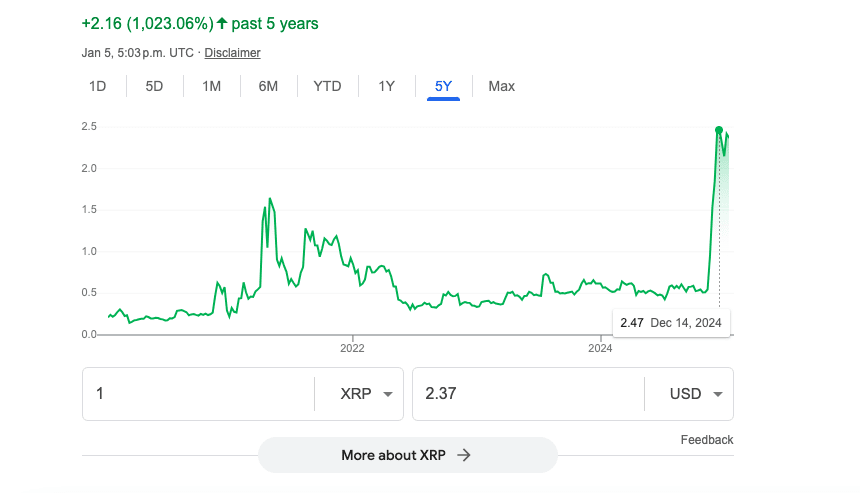The height and width of the screenshot is (493, 860).
Task: Open the USD currency dropdown
Action: tap(689, 394)
